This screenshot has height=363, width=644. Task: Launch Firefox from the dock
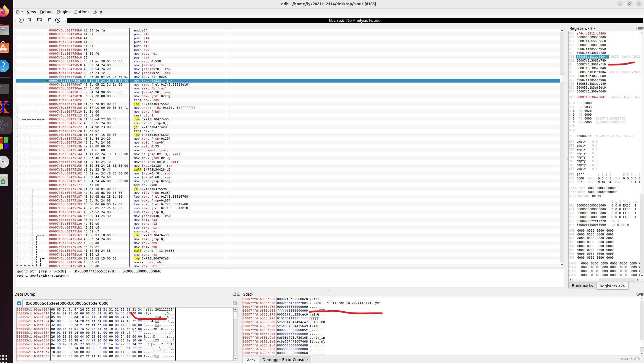click(x=4, y=12)
